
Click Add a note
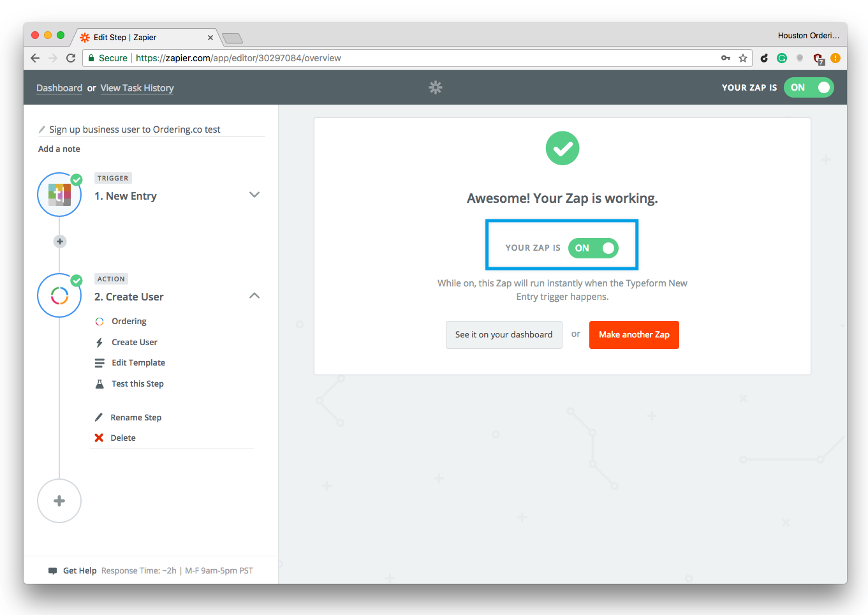[x=59, y=149]
